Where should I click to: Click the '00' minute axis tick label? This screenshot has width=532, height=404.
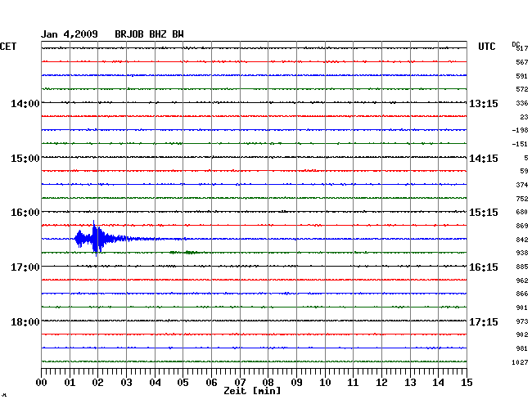pyautogui.click(x=42, y=383)
